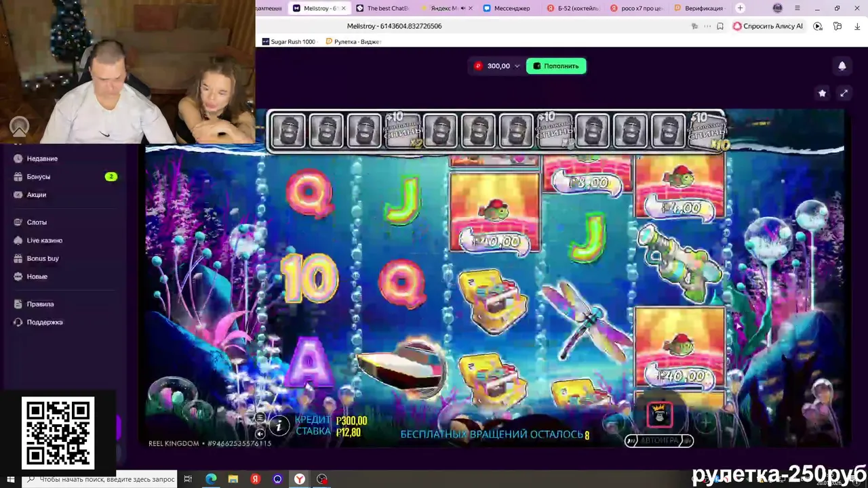Mute the slot game sound
This screenshot has height=488, width=868.
click(x=260, y=434)
